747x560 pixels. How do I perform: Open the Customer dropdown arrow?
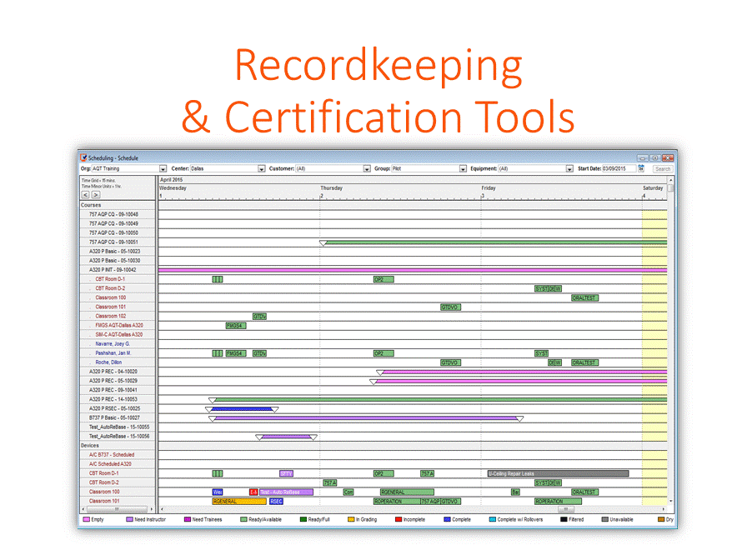coord(367,169)
